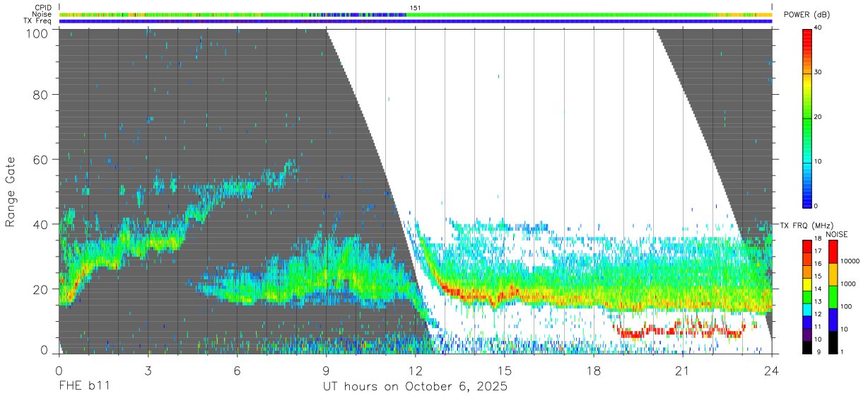
Task: Pick the green 13-14 MHz frequency swatch
Action: tap(807, 296)
